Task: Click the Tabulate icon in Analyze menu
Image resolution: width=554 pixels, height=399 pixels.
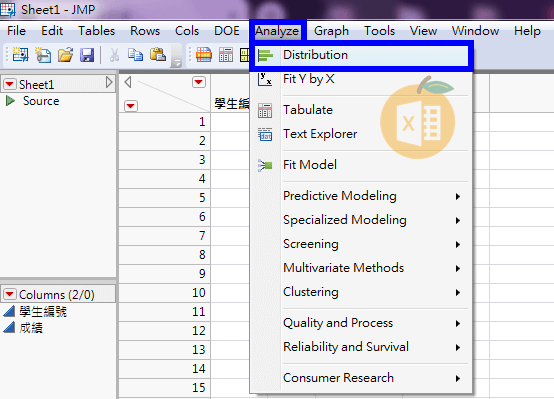Action: 265,110
